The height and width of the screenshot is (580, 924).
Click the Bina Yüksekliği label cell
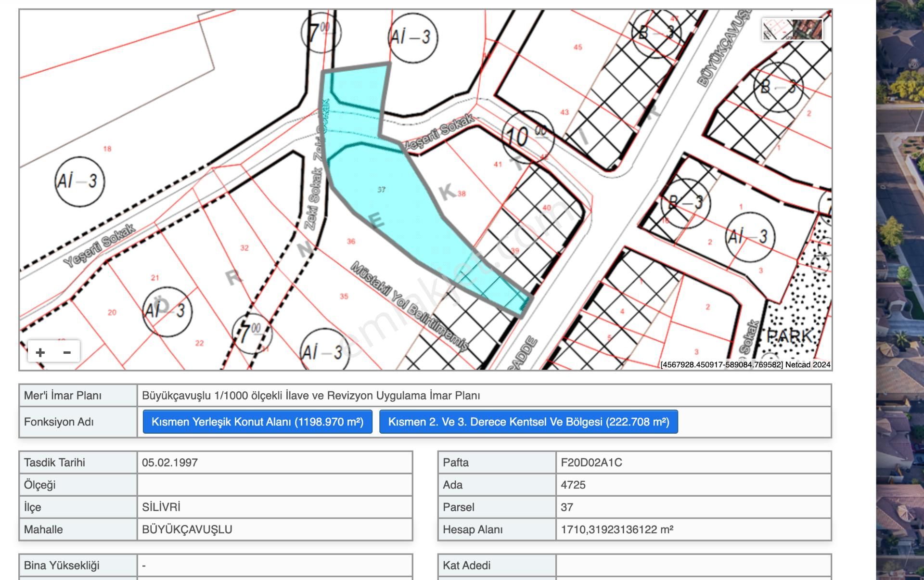click(x=78, y=566)
